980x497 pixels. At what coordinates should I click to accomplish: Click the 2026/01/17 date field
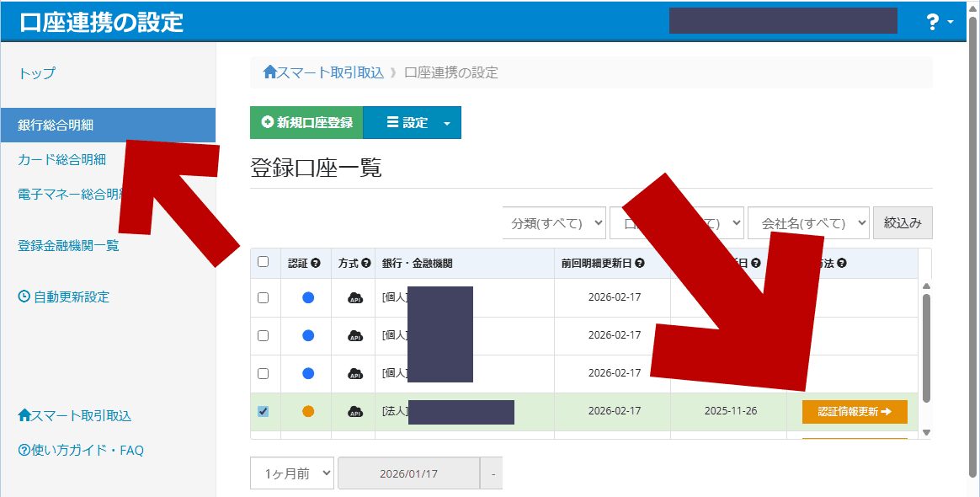click(408, 473)
